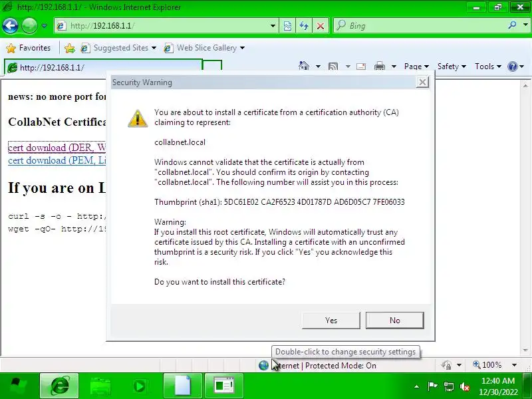Open the Safety menu
532x399 pixels.
click(452, 66)
